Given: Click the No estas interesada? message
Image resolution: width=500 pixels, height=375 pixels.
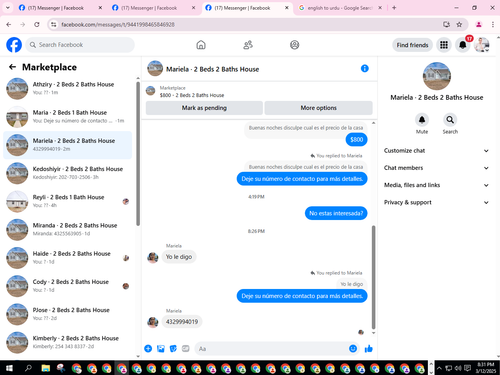Looking at the screenshot, I should coord(336,213).
